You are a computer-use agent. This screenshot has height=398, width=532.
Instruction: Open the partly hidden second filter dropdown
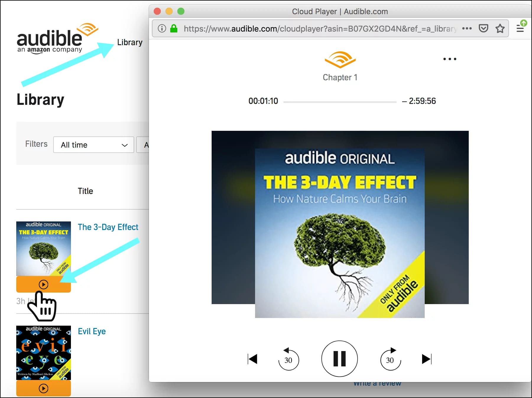point(143,145)
